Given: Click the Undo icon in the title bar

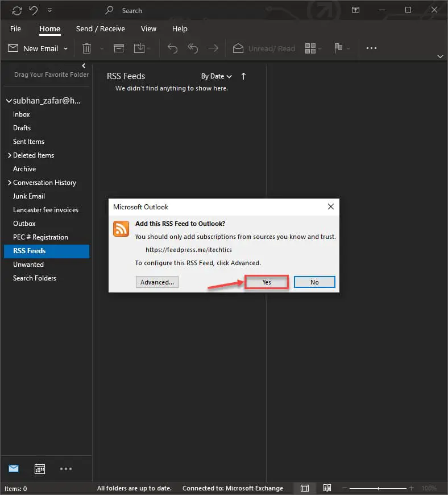Looking at the screenshot, I should [x=34, y=10].
